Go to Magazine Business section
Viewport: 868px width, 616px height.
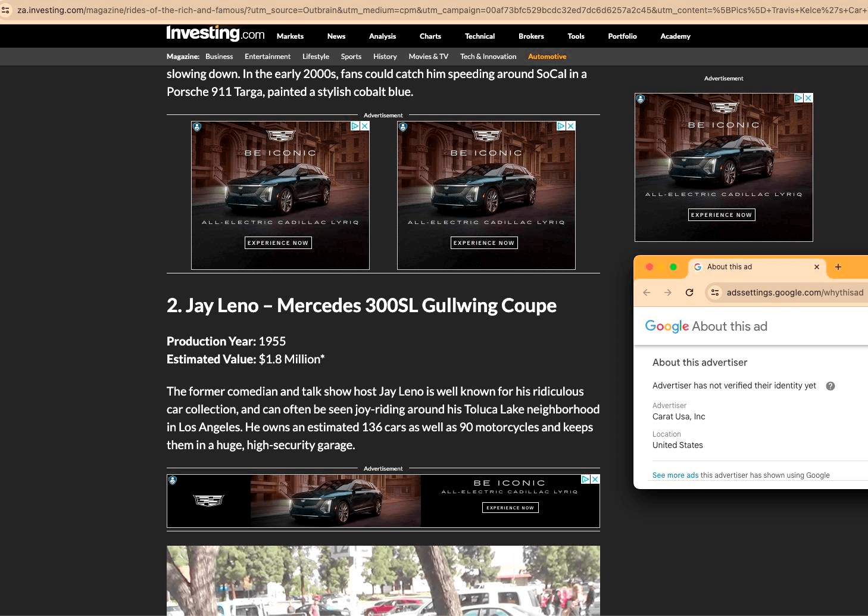(219, 57)
